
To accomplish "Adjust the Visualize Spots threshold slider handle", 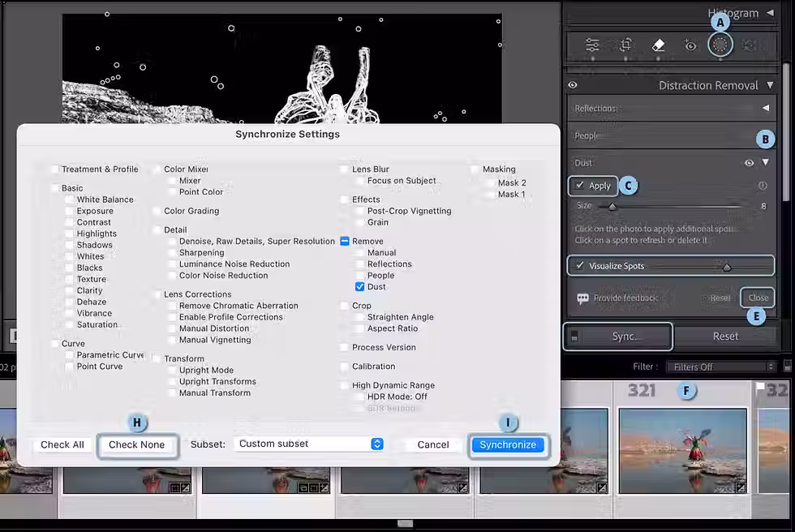I will pyautogui.click(x=727, y=267).
